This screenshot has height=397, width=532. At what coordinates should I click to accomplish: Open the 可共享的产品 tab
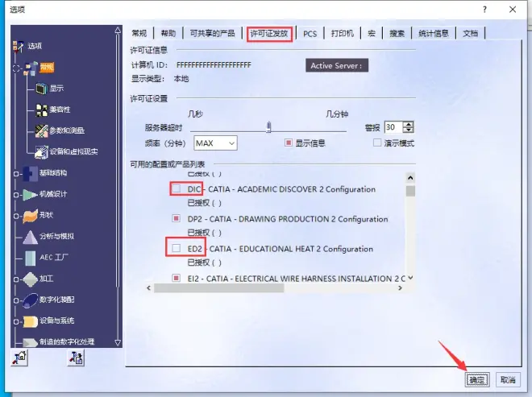click(x=212, y=33)
